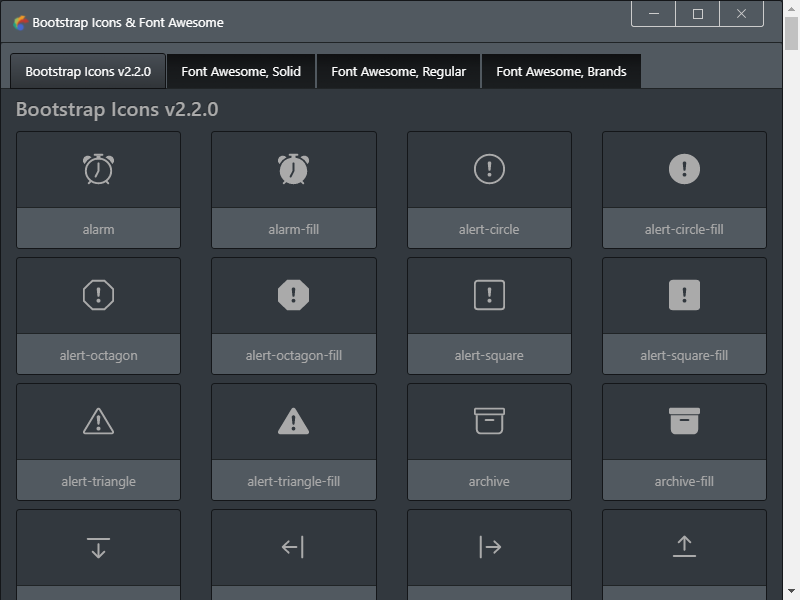Viewport: 800px width, 600px height.
Task: Click the 'alert-circle' caption
Action: [x=489, y=230]
